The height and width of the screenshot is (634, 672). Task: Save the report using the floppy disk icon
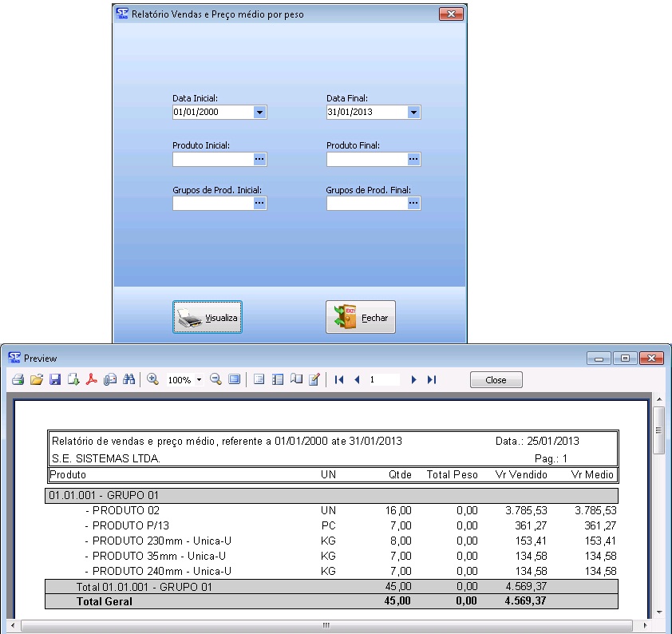tap(55, 380)
